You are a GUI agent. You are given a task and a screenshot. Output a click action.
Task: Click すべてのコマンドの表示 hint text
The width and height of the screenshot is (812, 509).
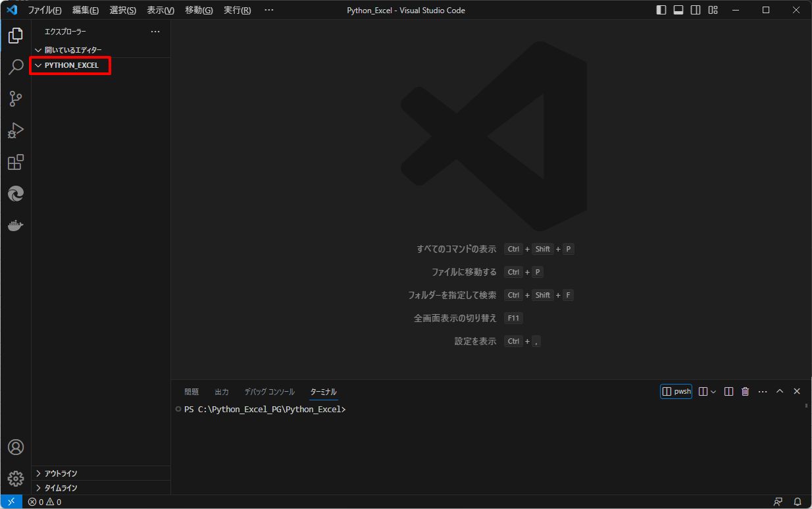[x=456, y=249]
